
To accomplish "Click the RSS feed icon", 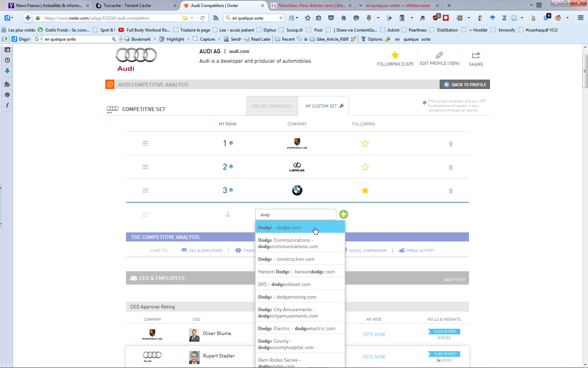I will point(216,18).
